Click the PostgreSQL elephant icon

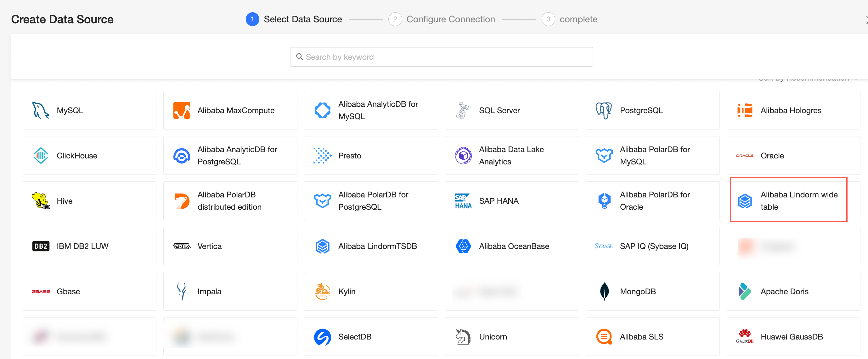[604, 110]
